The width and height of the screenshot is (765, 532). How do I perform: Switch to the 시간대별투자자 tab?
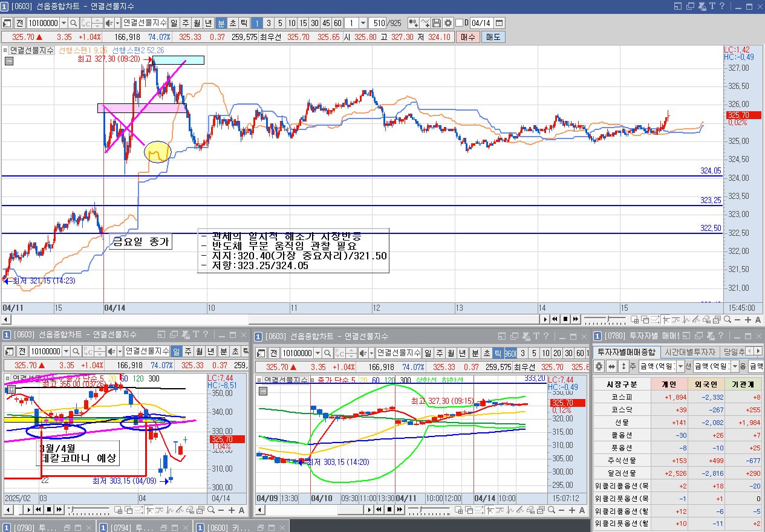coord(689,352)
